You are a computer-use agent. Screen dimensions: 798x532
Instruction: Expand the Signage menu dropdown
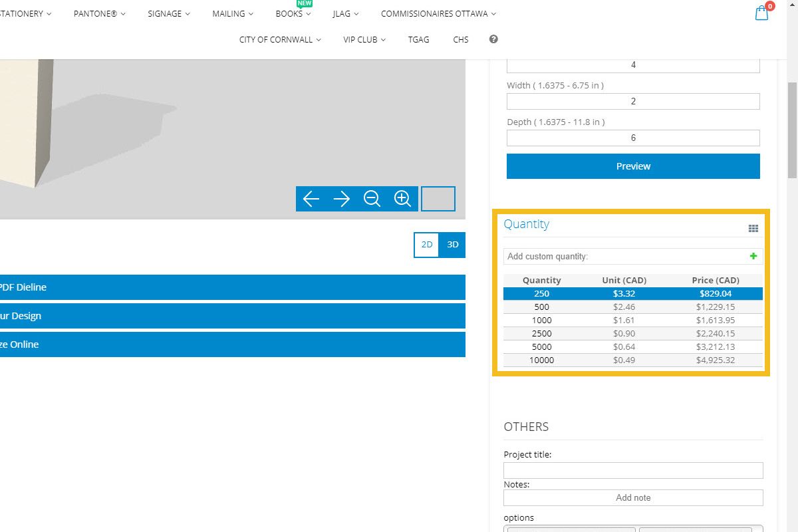tap(168, 13)
